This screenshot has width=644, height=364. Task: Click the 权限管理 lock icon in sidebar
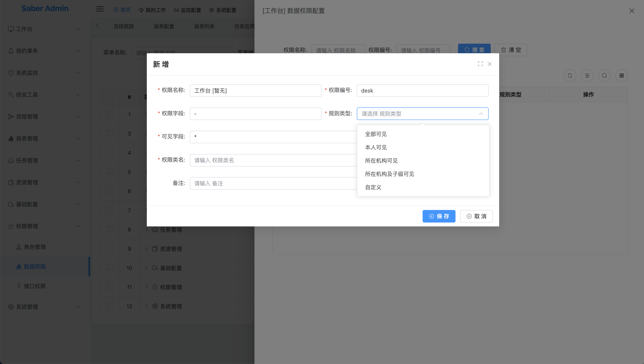click(x=11, y=226)
